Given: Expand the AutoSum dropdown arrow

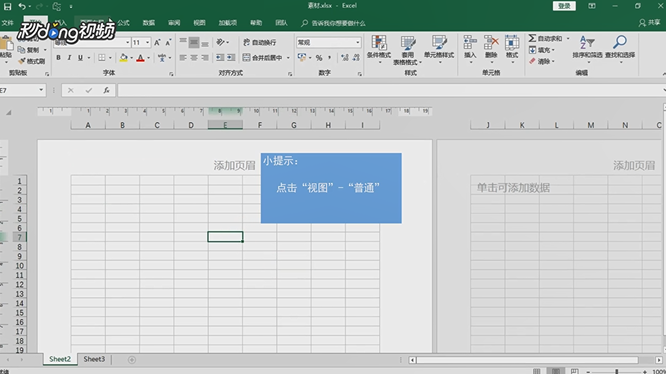Looking at the screenshot, I should [568, 38].
